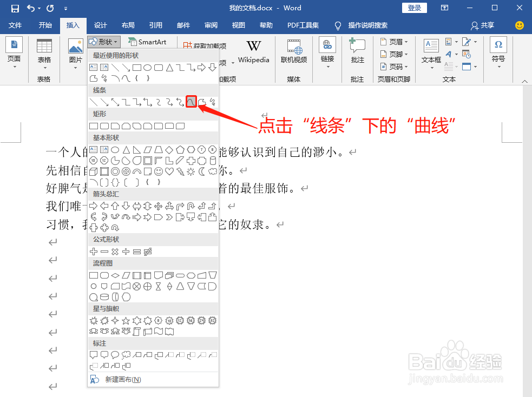Select the highlighted Curve line shape

coord(191,101)
